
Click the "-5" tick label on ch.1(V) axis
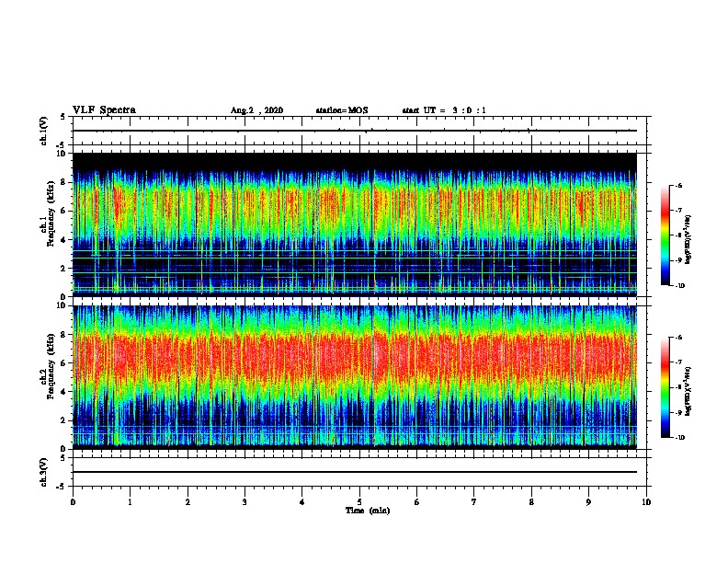[x=62, y=146]
